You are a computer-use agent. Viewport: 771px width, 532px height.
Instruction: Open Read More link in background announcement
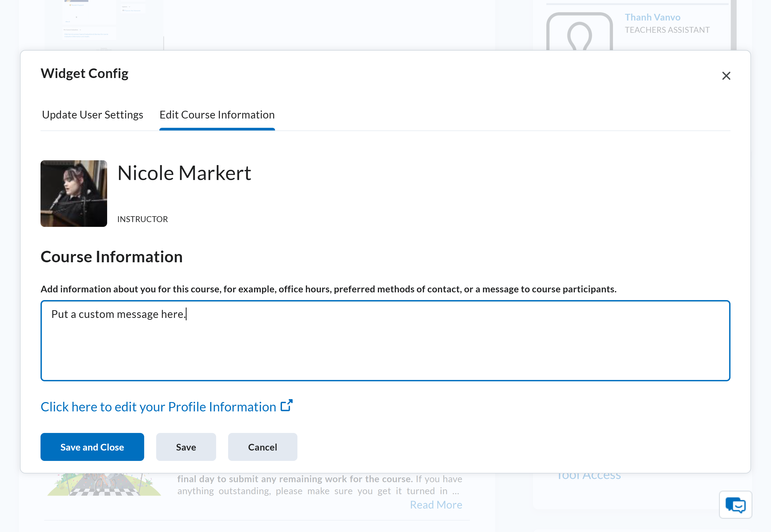(x=436, y=505)
